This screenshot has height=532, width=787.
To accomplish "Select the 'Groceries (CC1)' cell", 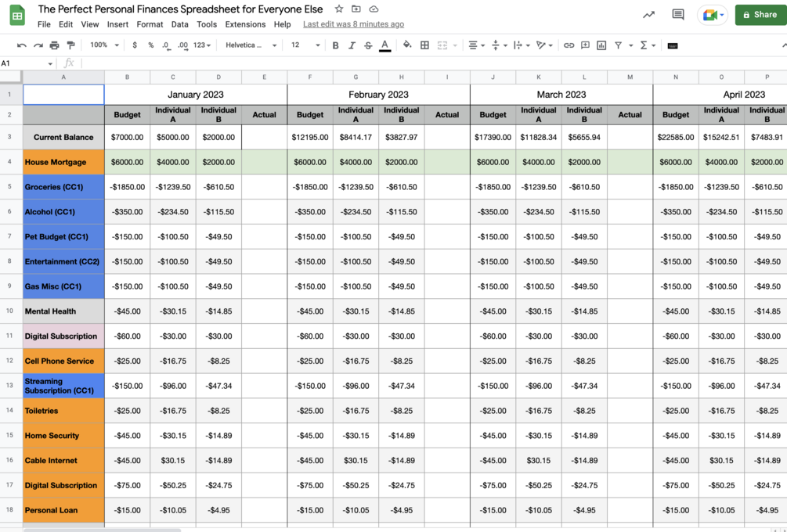I will tap(63, 187).
